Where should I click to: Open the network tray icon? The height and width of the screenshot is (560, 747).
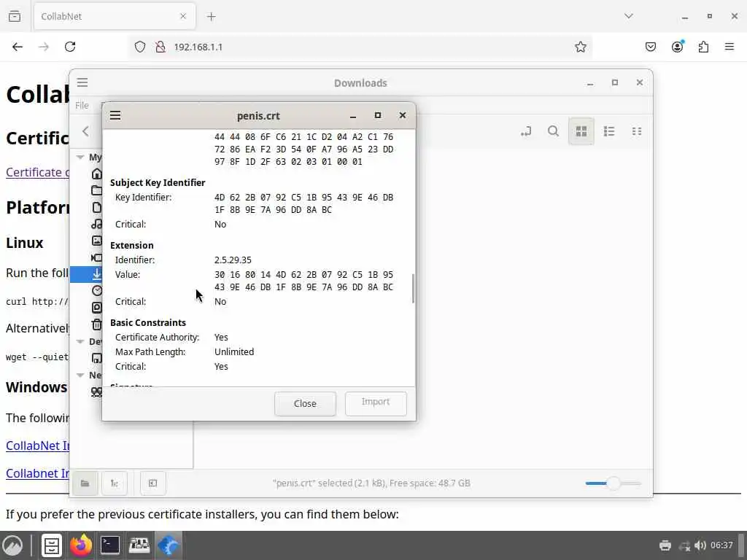684,545
